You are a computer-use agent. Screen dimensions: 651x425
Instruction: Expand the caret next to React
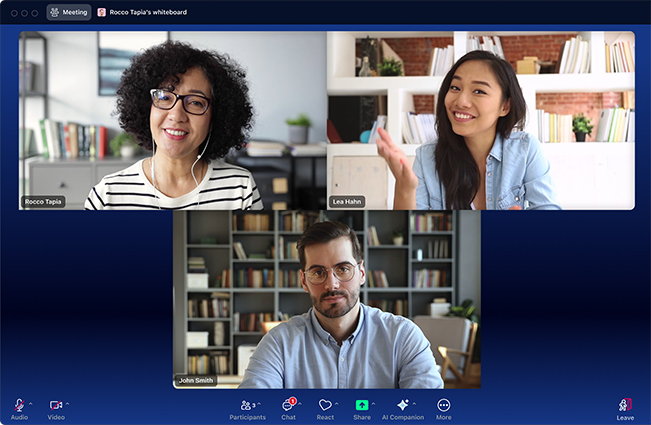(336, 403)
